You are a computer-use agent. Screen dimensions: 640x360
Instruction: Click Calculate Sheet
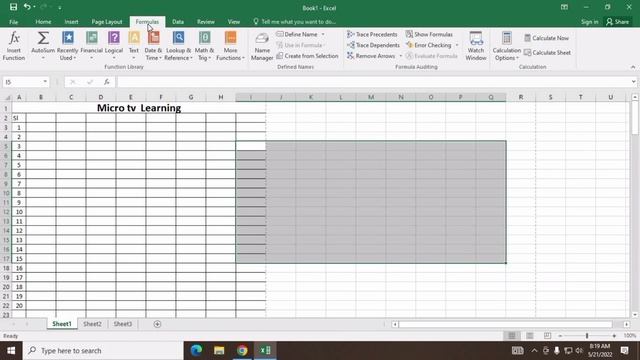click(x=547, y=52)
